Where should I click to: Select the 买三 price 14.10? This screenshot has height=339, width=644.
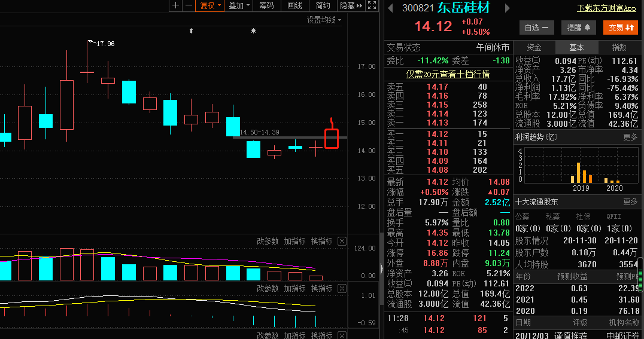pyautogui.click(x=437, y=152)
